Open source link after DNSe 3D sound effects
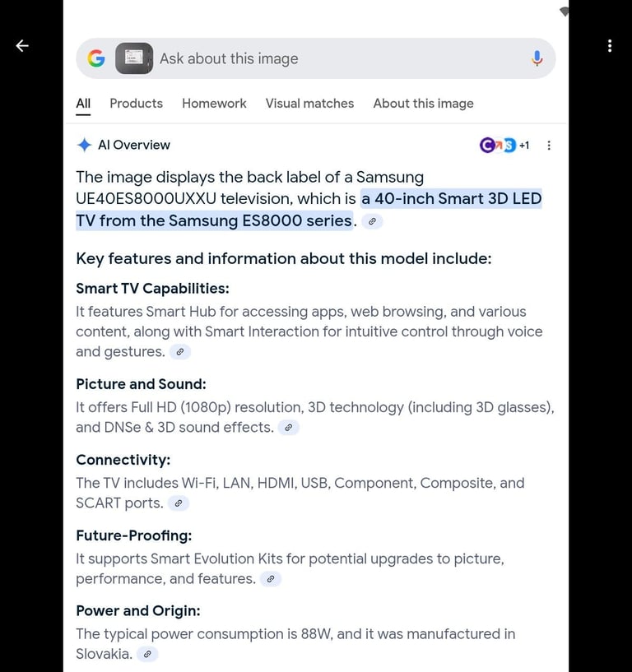 [x=289, y=428]
